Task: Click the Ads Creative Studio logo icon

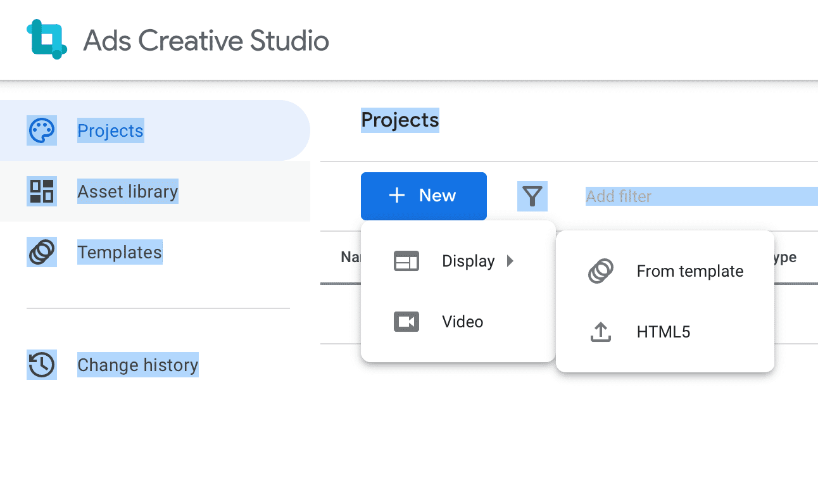Action: pyautogui.click(x=47, y=39)
